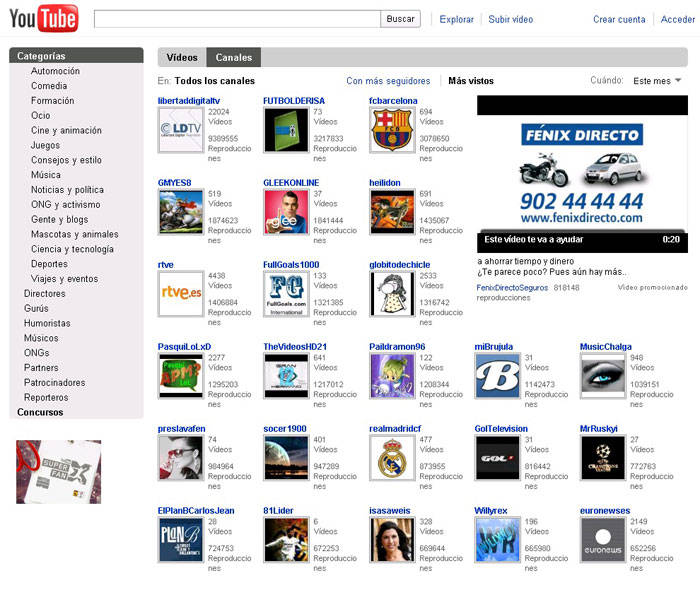Image resolution: width=700 pixels, height=590 pixels.
Task: Sort by Con más seguidores
Action: pyautogui.click(x=388, y=81)
